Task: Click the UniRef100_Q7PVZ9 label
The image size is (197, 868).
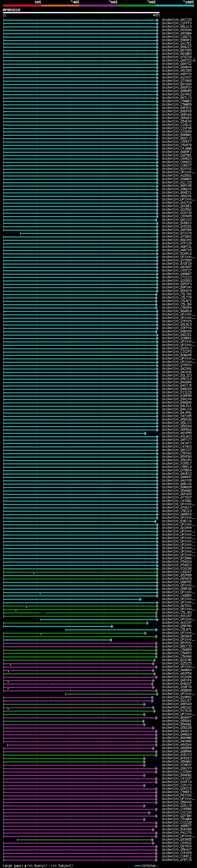Action: pyautogui.click(x=176, y=321)
